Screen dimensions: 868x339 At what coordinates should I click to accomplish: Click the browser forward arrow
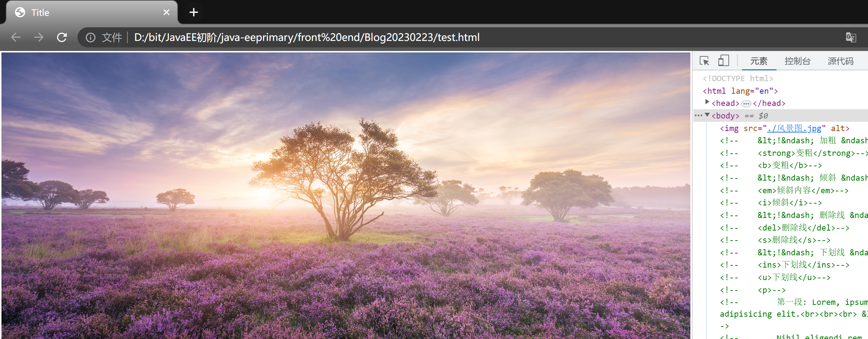click(39, 37)
